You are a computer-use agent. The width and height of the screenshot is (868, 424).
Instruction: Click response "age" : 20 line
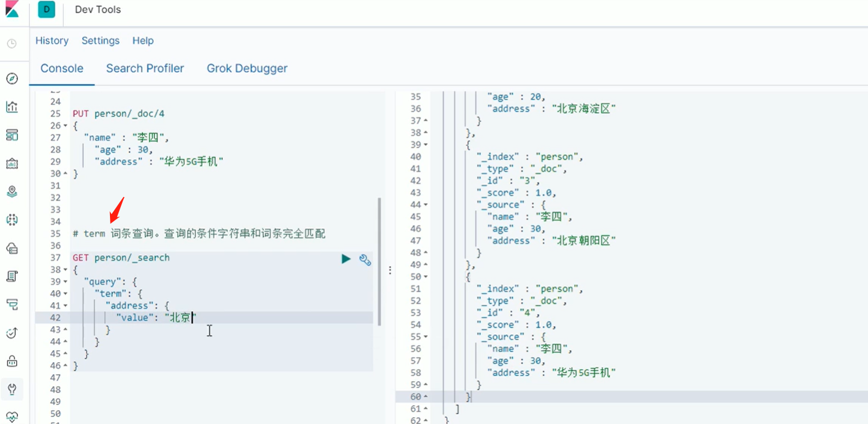516,97
